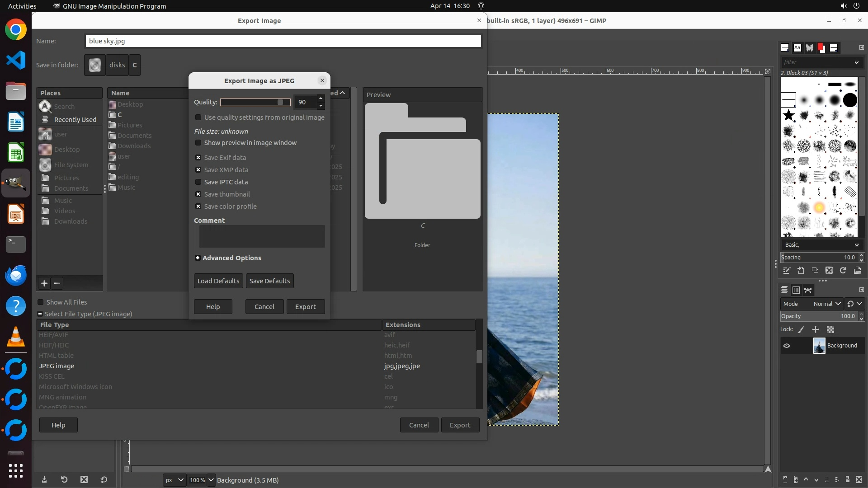Click the refresh brushes icon
The width and height of the screenshot is (868, 488).
coord(843,271)
